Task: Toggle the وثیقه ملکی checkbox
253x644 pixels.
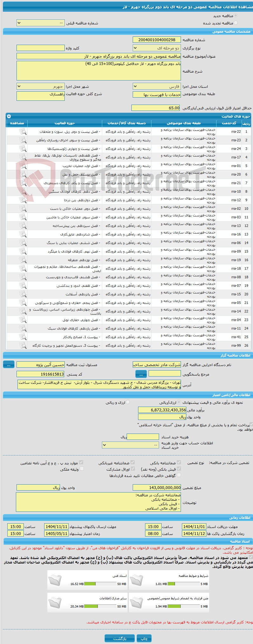Action: [x=82, y=469]
